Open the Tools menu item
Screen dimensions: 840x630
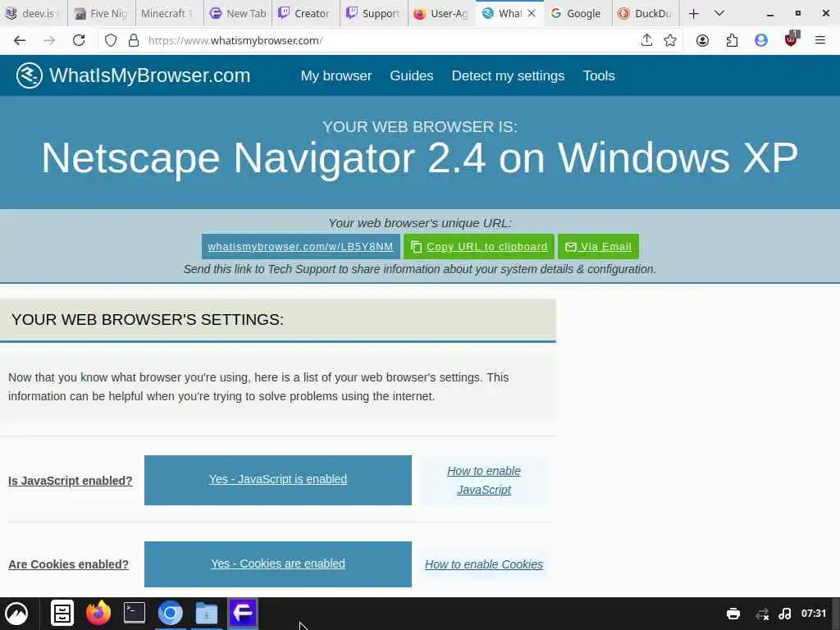[598, 76]
